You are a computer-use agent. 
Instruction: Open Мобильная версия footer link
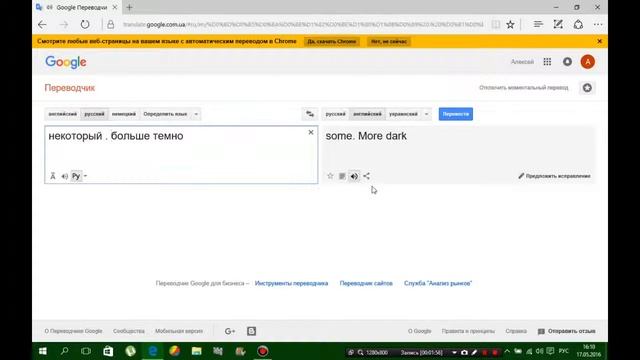[x=179, y=331]
